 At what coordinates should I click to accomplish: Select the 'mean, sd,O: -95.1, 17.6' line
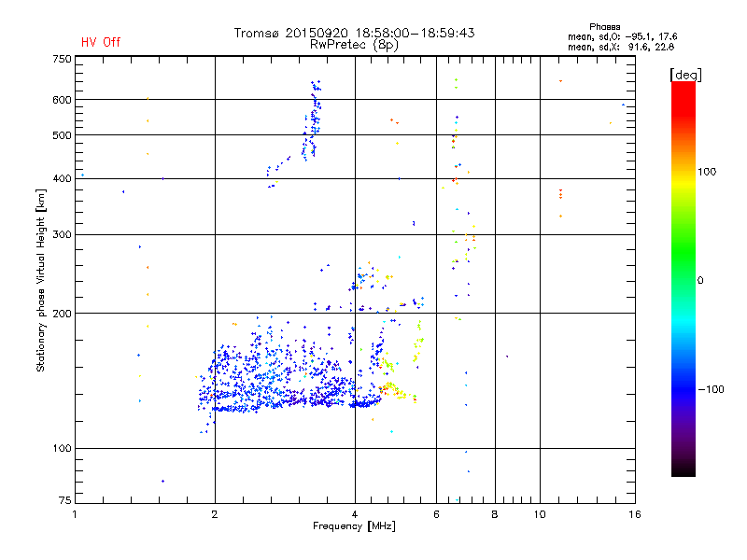click(622, 36)
